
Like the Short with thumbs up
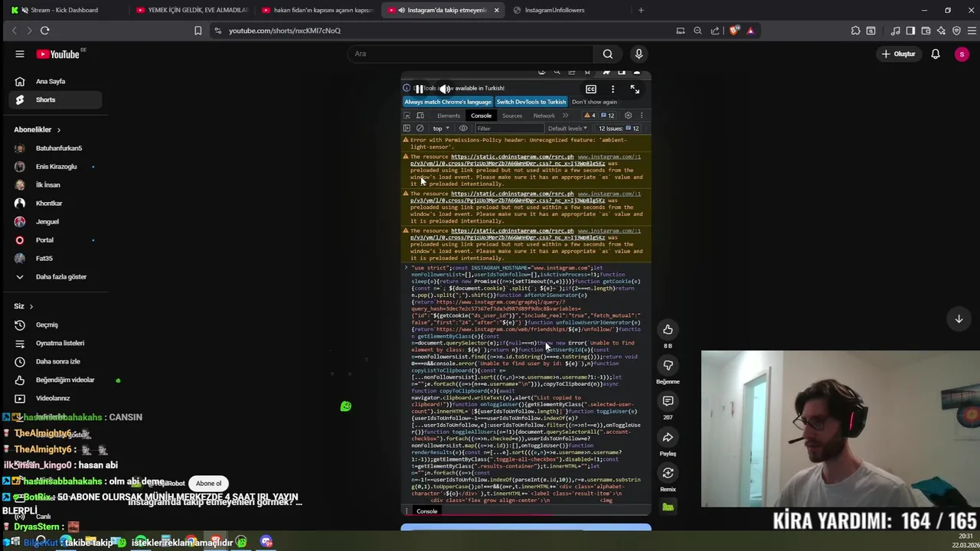click(668, 329)
